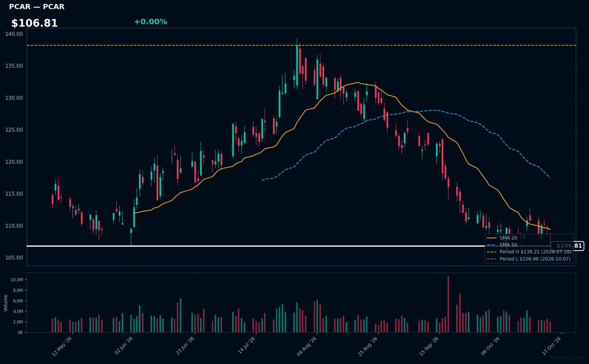Viewport: 589px width, 364px height.
Task: Click the tallest red volume bar above 10.0M
Action: tap(448, 304)
